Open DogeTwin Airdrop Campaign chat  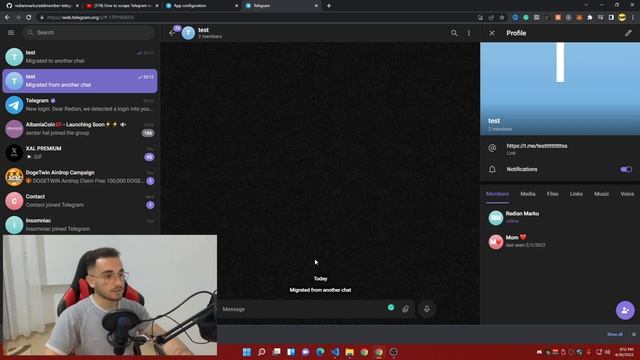point(80,177)
